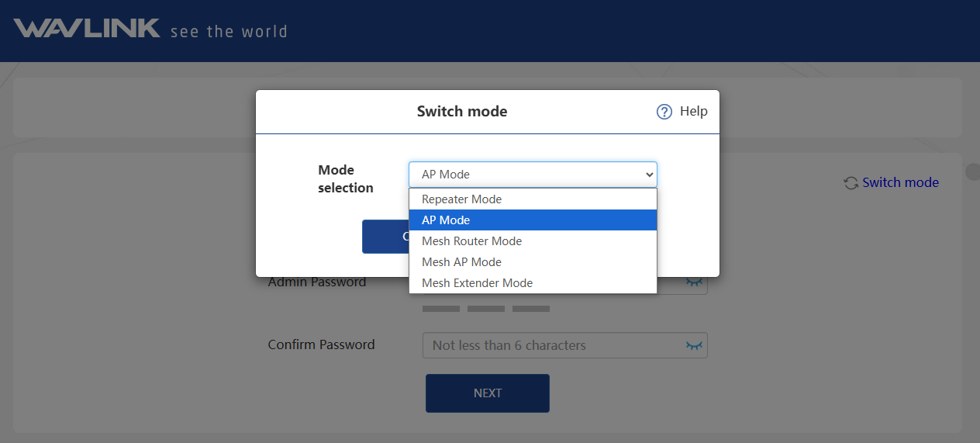The image size is (980, 443).
Task: Click the Mode selection dropdown arrow
Action: (x=649, y=175)
